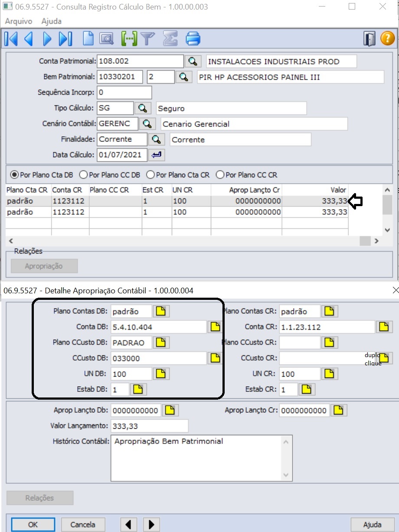399x532 pixels.
Task: Click the Valor Lançamento field 333,33
Action: click(x=150, y=426)
